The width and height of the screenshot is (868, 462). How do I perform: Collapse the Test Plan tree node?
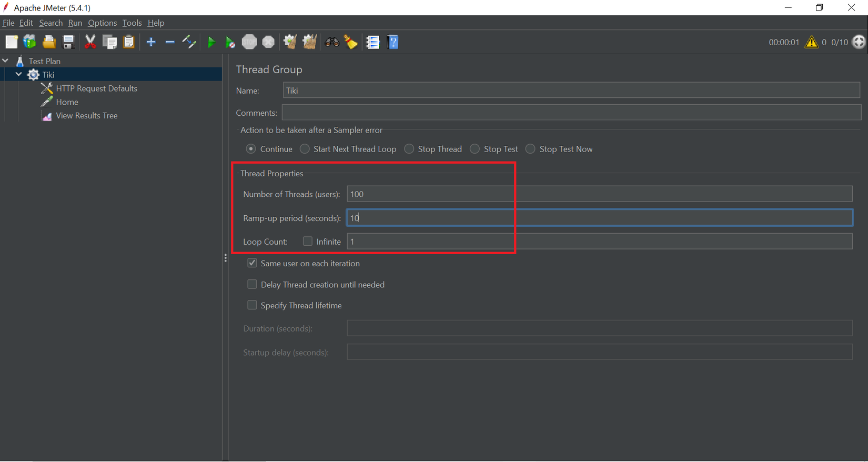[x=5, y=61]
